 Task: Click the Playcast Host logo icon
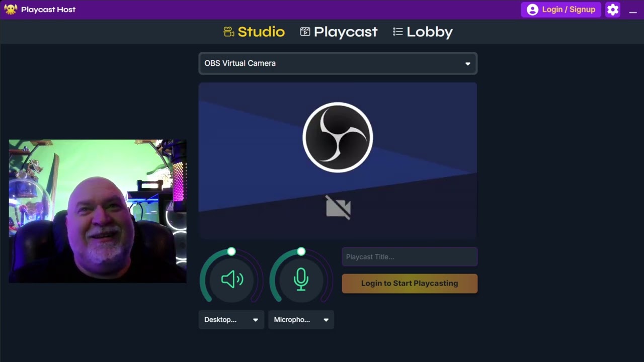[x=11, y=10]
